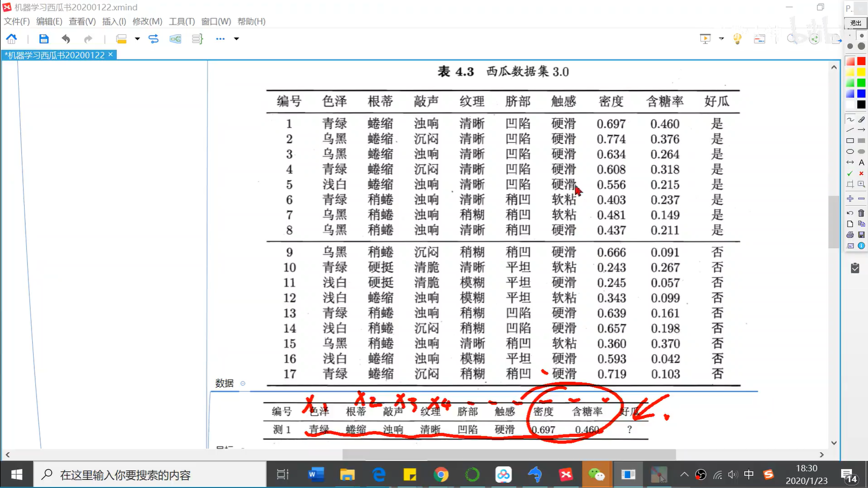Add a boundary with the boundary icon
This screenshot has height=488, width=868.
point(175,39)
